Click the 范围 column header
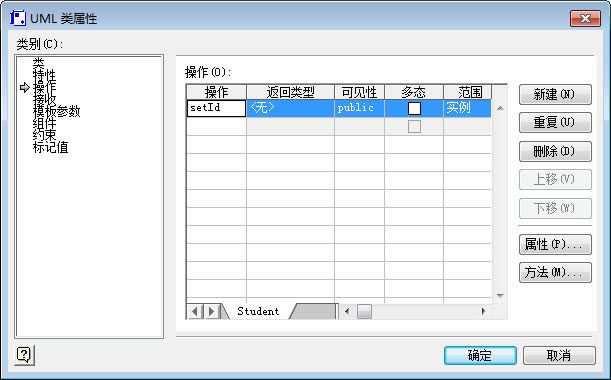Viewport: 611px width, 380px height. click(x=468, y=92)
